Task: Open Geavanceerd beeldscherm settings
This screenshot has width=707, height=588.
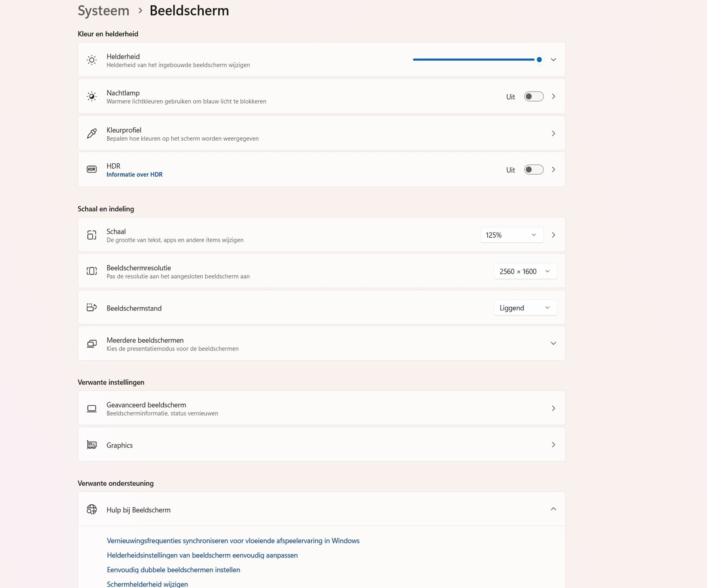Action: click(321, 408)
